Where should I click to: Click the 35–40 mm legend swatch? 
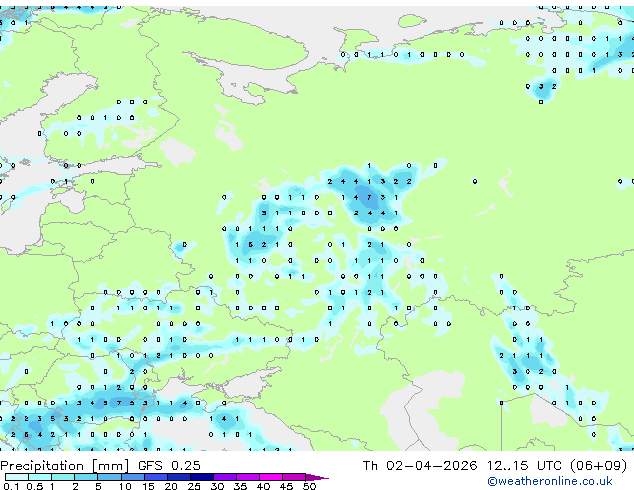(x=247, y=477)
